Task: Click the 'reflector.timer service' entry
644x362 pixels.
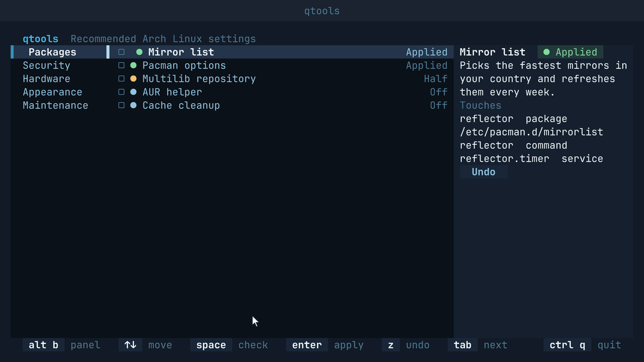Action: (x=532, y=159)
